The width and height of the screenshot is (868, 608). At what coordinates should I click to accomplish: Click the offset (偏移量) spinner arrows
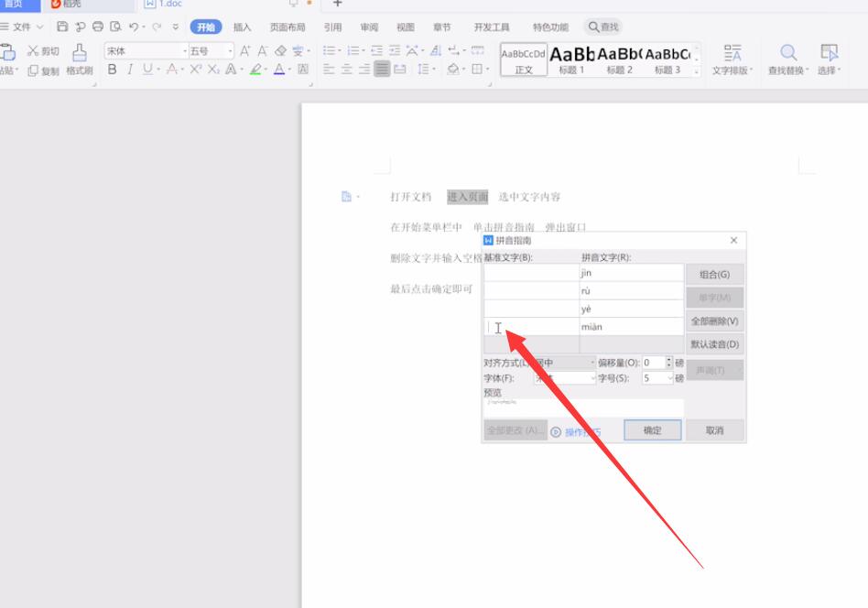[668, 362]
